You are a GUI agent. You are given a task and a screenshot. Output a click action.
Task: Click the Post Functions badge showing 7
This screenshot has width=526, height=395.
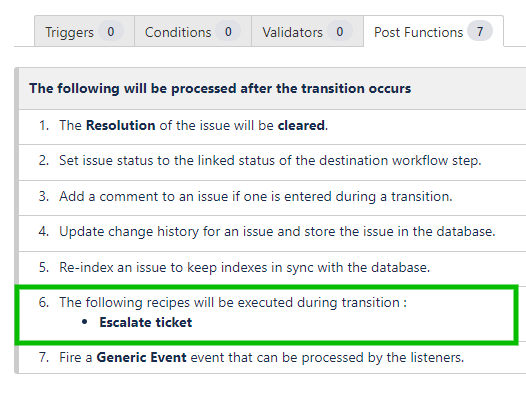[480, 31]
